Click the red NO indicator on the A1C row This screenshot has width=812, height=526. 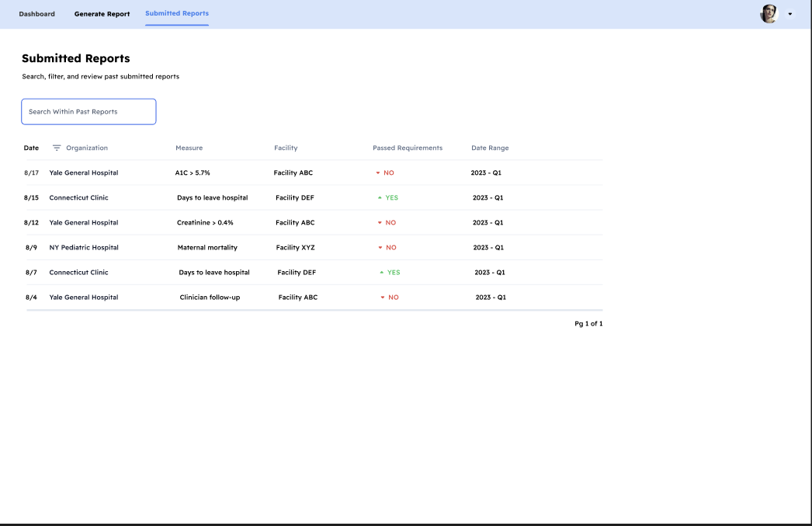click(x=387, y=172)
